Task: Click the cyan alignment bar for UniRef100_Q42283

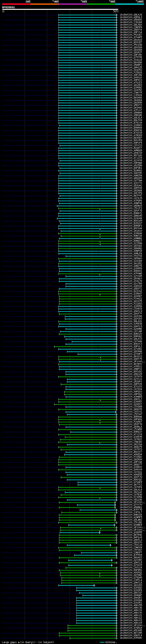Action: click(x=77, y=585)
